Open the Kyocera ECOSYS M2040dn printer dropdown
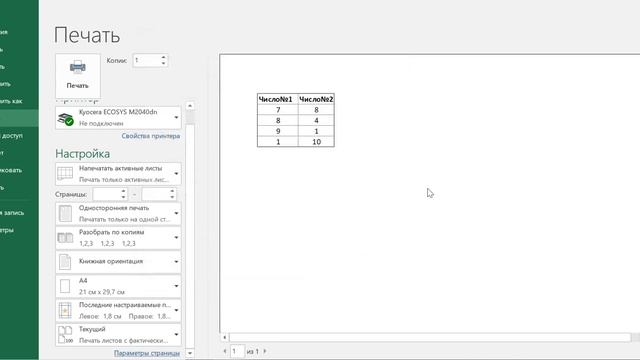 [x=118, y=118]
